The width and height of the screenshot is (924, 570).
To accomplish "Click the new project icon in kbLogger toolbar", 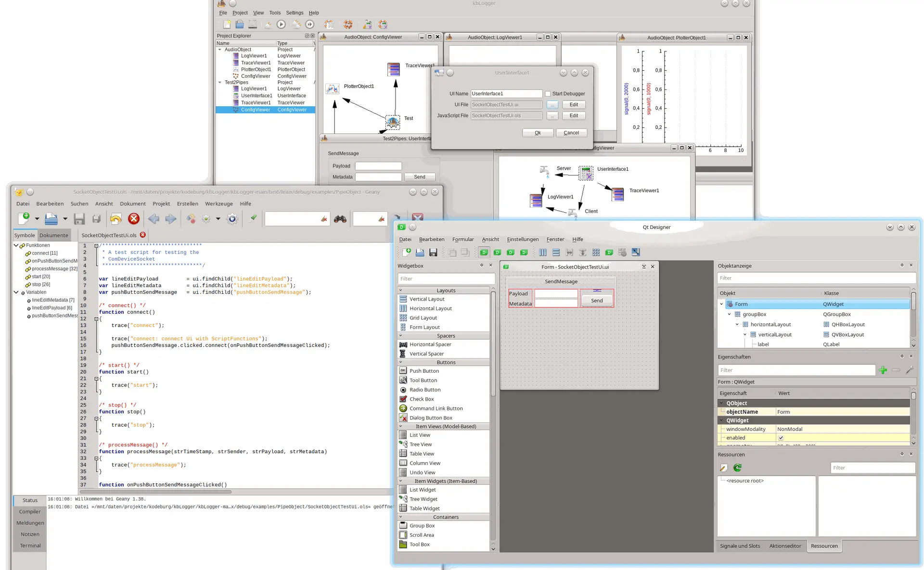I will pos(227,24).
